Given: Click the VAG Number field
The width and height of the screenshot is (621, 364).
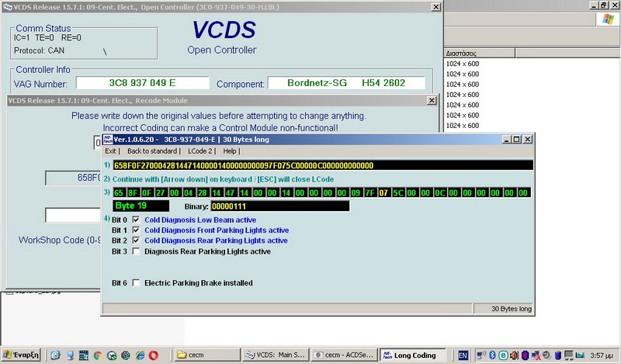Looking at the screenshot, I should point(142,83).
